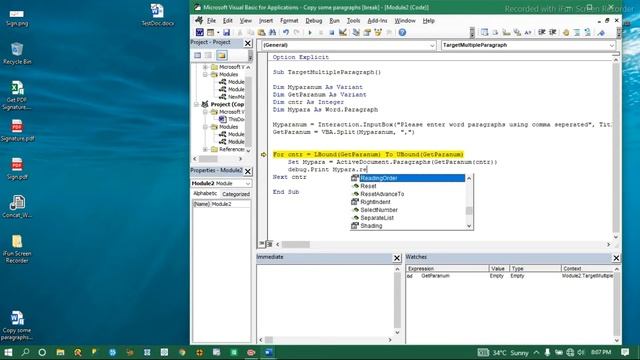Expand the References folder node

click(x=206, y=149)
